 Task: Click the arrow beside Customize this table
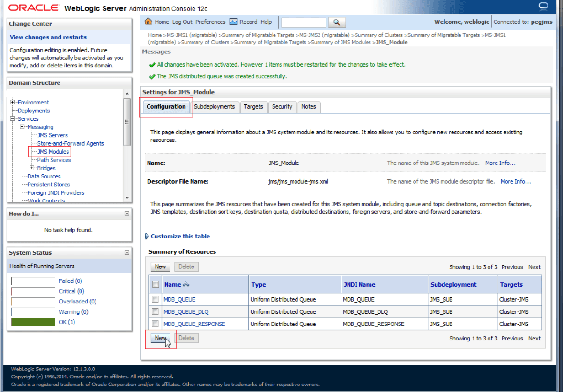(x=147, y=236)
